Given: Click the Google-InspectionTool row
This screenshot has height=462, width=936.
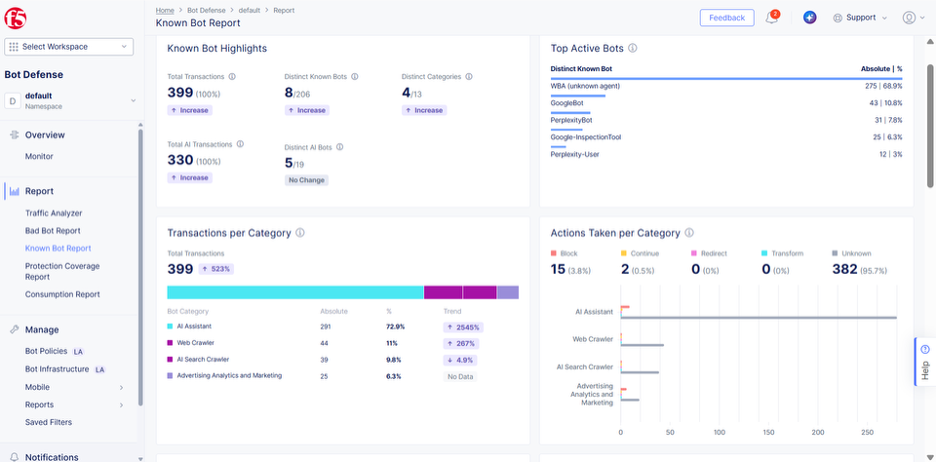Looking at the screenshot, I should 726,137.
